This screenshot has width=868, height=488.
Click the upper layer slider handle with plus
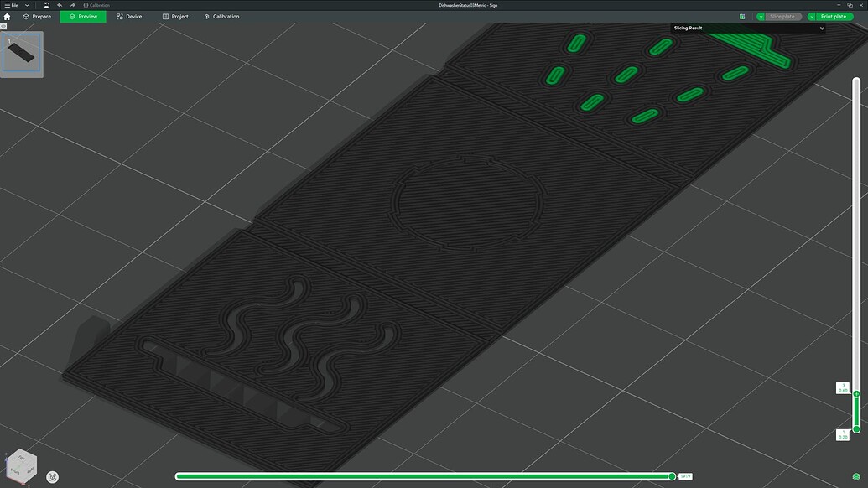(856, 394)
